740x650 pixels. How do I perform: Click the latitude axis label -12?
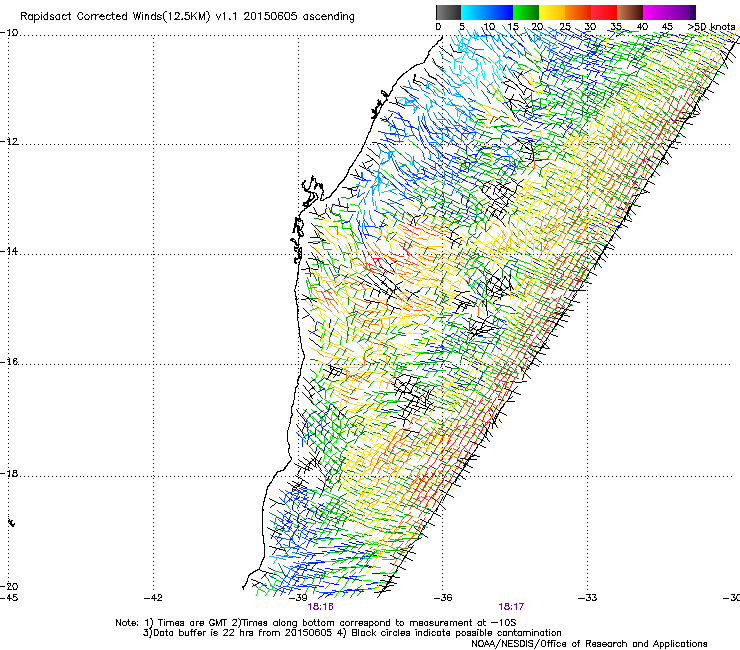click(9, 142)
